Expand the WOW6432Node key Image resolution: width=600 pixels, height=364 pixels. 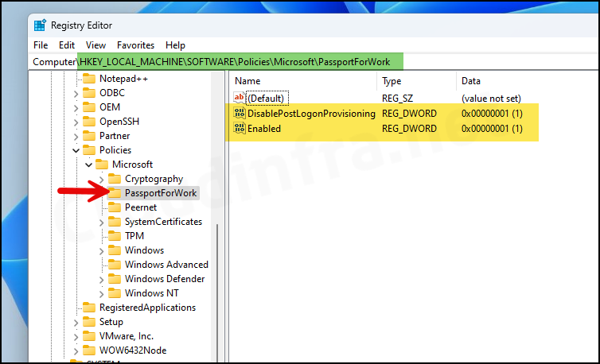pos(76,351)
